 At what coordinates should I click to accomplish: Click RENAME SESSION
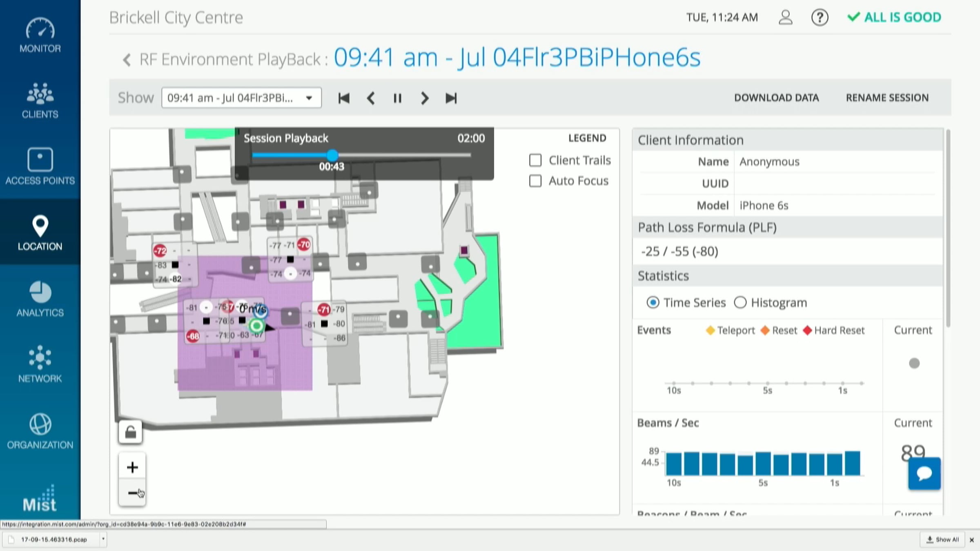click(887, 98)
